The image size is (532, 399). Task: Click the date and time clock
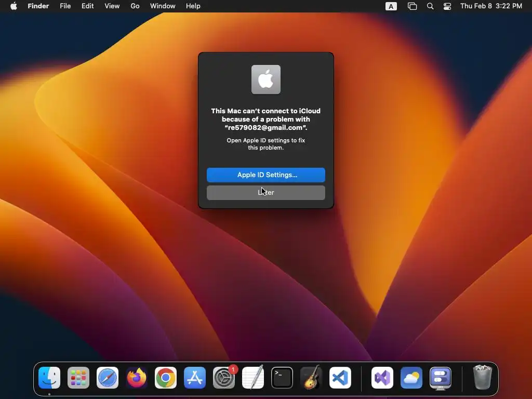[491, 6]
